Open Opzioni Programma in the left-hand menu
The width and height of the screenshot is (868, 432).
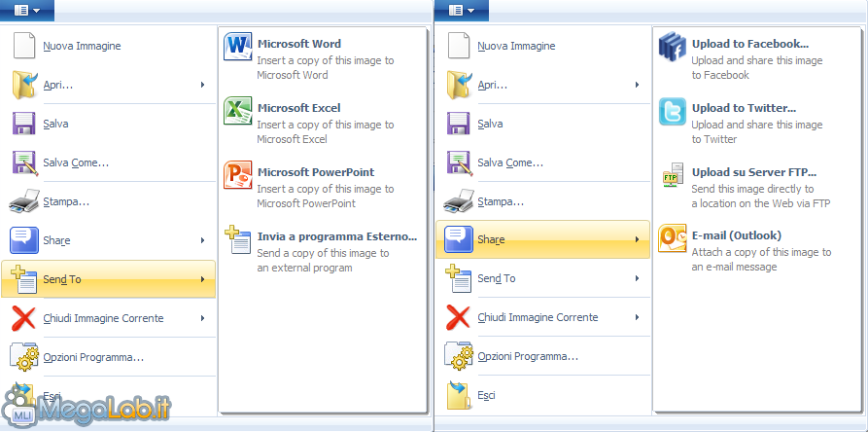click(x=92, y=357)
